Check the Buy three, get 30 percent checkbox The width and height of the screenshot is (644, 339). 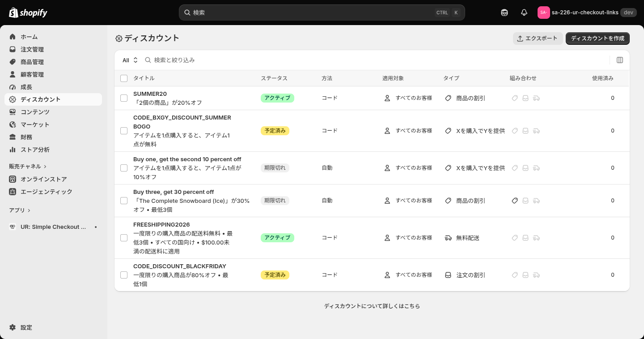(124, 201)
